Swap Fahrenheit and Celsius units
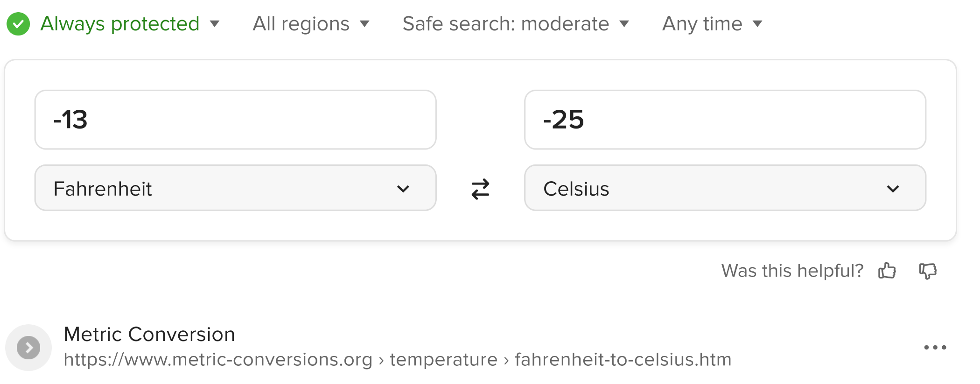The height and width of the screenshot is (384, 980). point(480,189)
